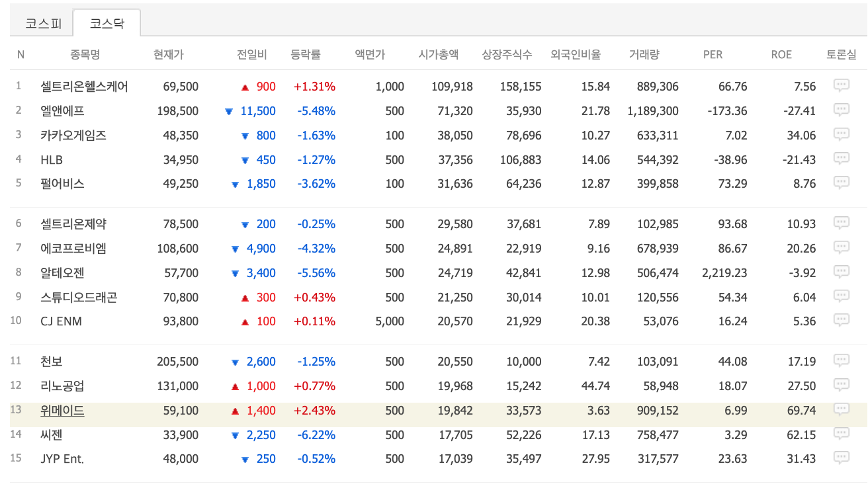Open the CJ ENM stock link

(x=61, y=321)
